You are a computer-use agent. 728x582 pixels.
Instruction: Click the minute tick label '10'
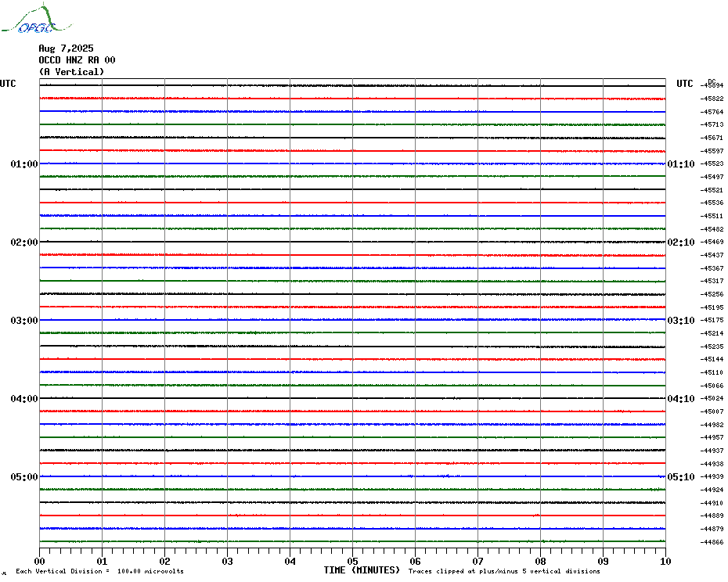(665, 561)
